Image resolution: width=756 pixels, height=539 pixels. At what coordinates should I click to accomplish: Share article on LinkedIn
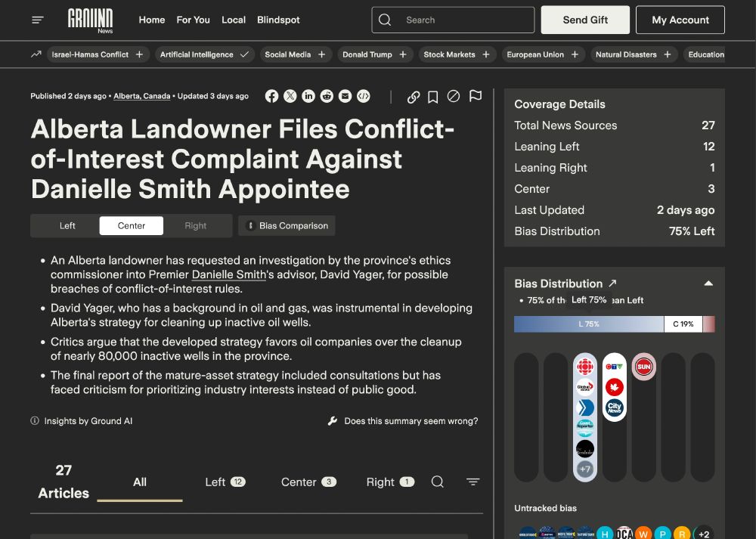(x=308, y=97)
